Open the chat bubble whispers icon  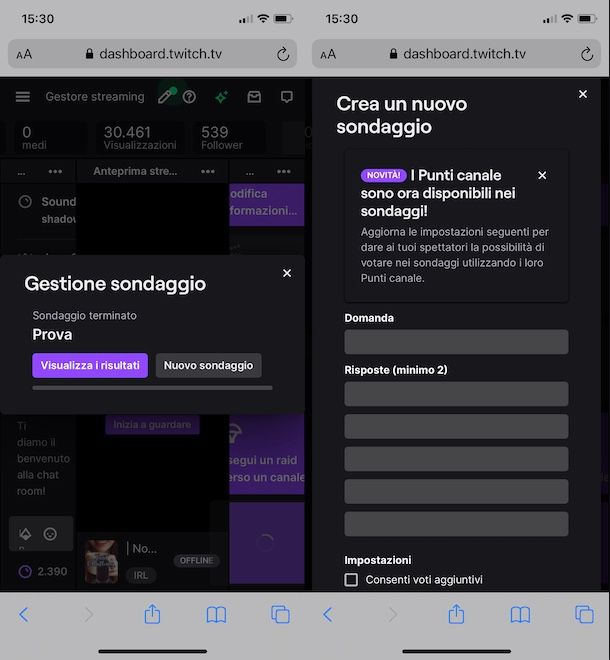tap(287, 97)
